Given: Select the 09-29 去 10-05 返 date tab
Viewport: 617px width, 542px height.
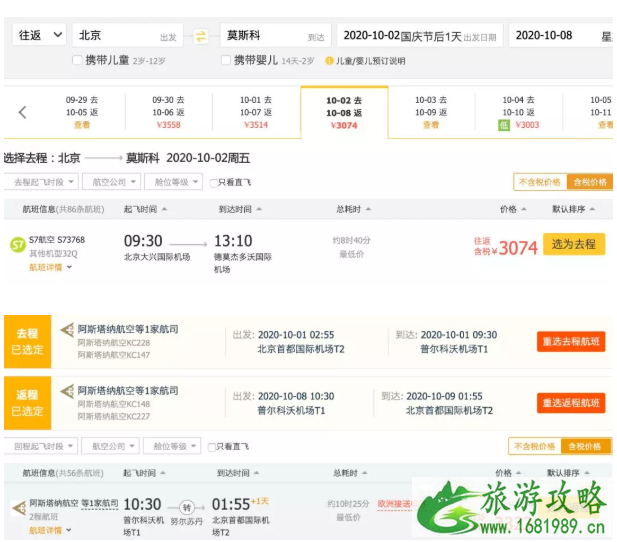Looking at the screenshot, I should 82,112.
